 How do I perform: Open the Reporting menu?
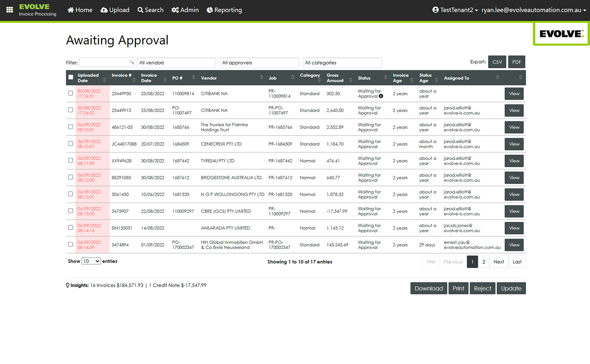(224, 10)
